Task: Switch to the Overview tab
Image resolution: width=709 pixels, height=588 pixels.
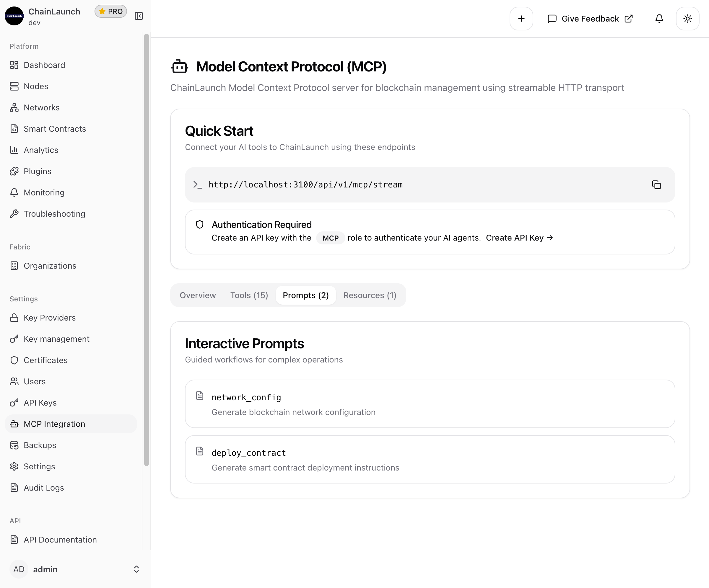Action: pyautogui.click(x=198, y=295)
